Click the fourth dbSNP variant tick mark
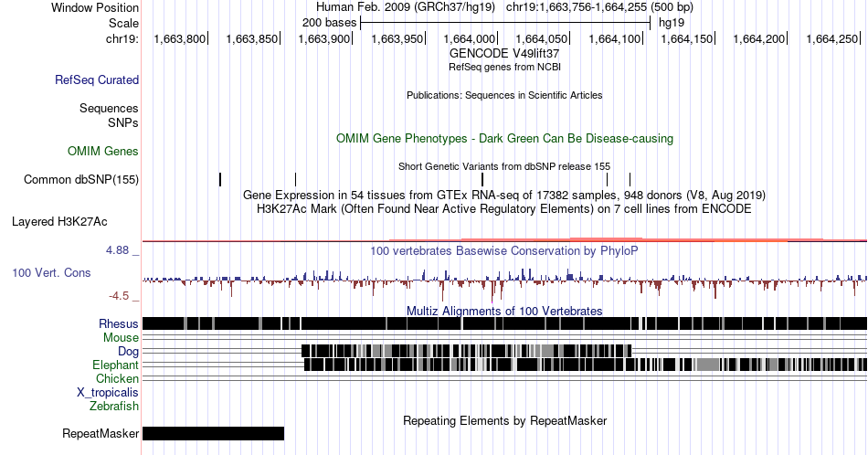The height and width of the screenshot is (455, 868). pos(608,179)
